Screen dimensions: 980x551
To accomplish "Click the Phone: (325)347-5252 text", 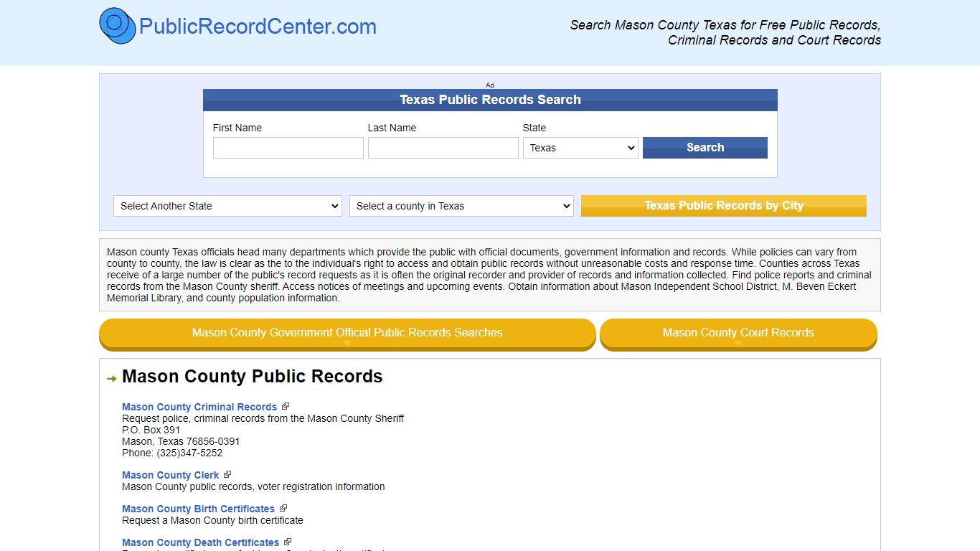I will [172, 453].
